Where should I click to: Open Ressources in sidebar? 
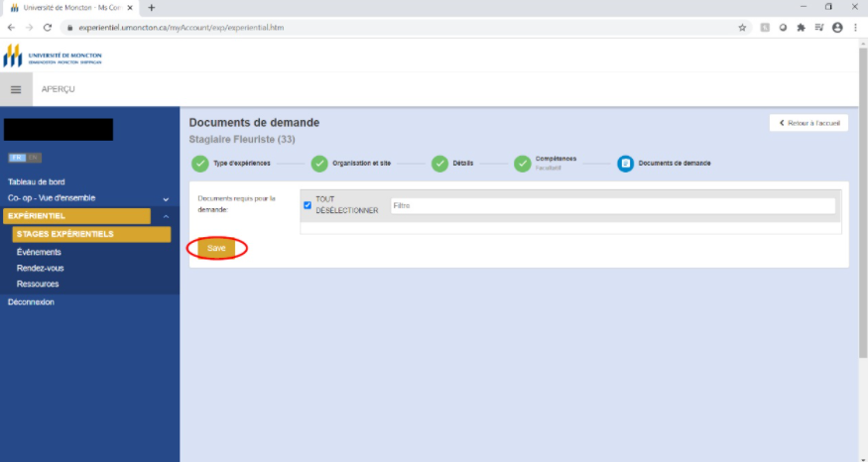(38, 285)
